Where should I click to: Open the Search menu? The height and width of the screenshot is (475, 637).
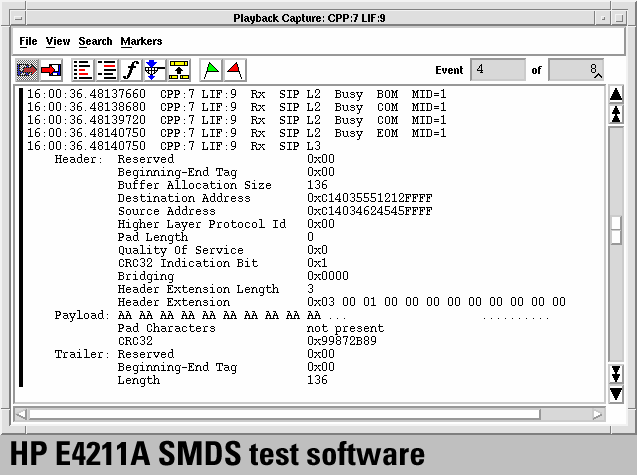(95, 41)
